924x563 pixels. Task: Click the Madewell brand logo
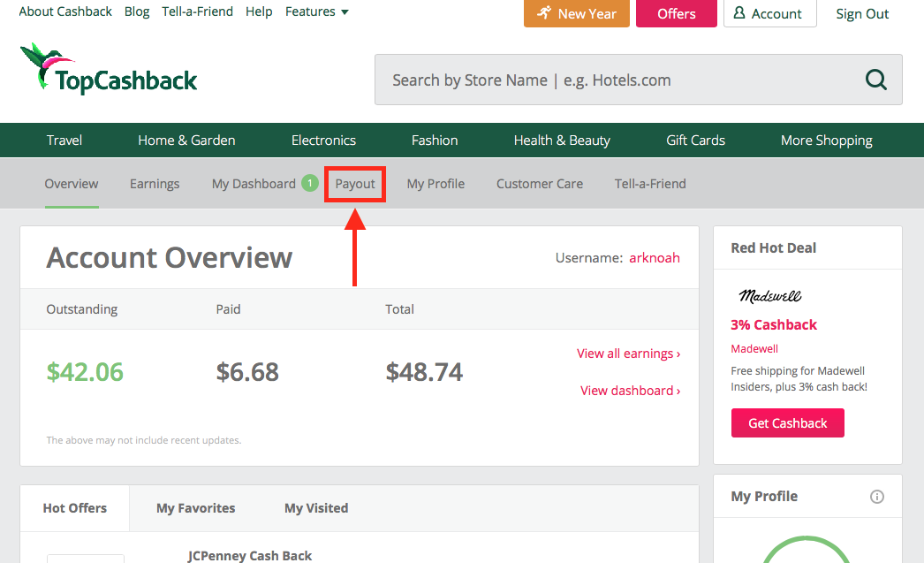[x=769, y=296]
